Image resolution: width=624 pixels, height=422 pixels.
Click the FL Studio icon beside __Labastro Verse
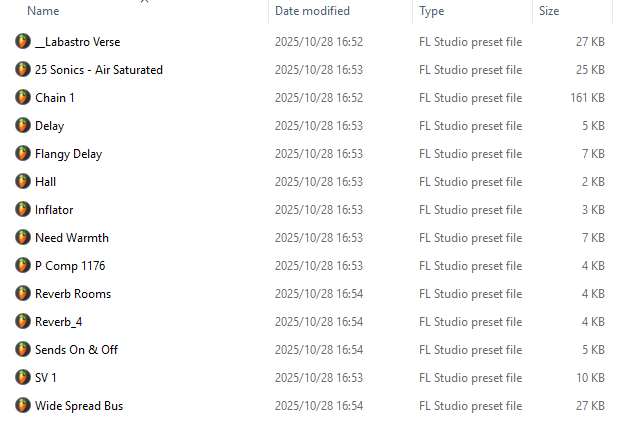pos(23,41)
